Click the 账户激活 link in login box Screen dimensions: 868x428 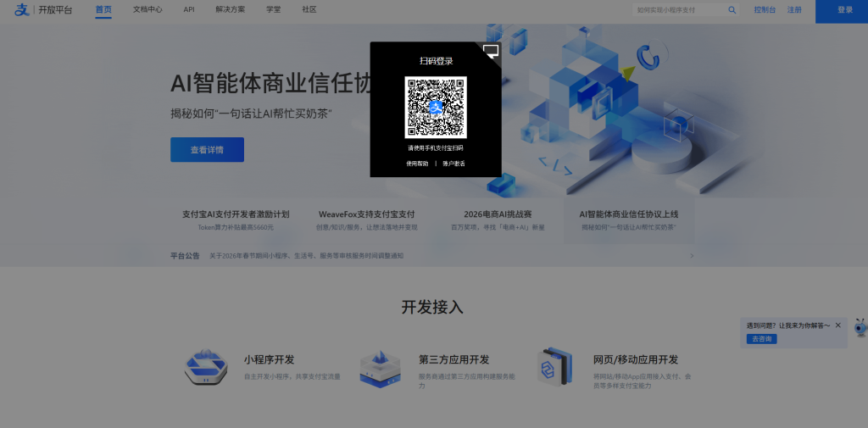(454, 164)
